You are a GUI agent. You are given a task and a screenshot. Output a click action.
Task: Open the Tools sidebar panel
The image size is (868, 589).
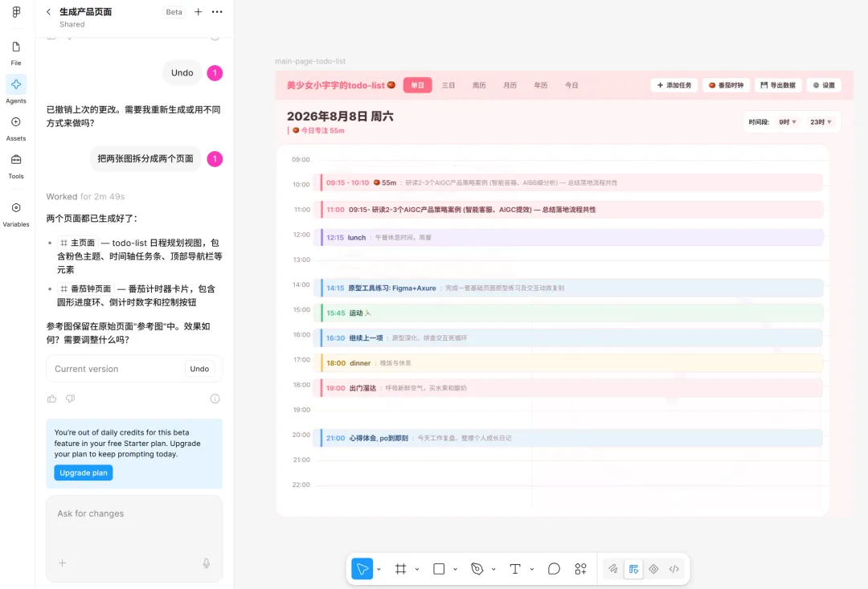click(x=16, y=166)
